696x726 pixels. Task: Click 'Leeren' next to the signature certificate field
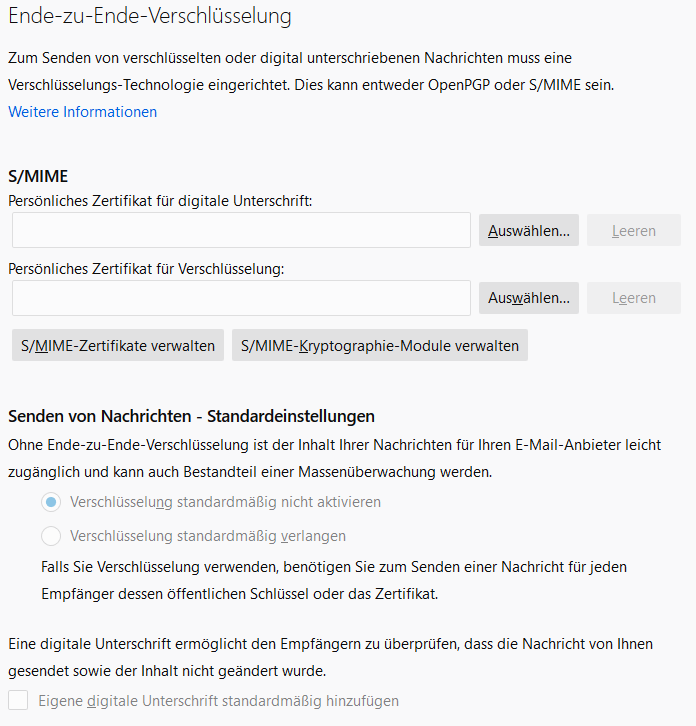click(x=633, y=231)
